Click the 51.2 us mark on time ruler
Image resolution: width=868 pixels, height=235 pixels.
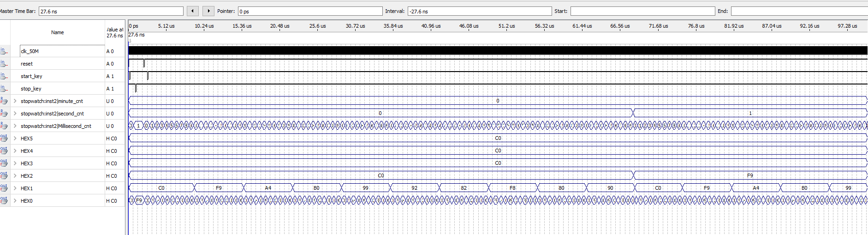click(x=506, y=26)
